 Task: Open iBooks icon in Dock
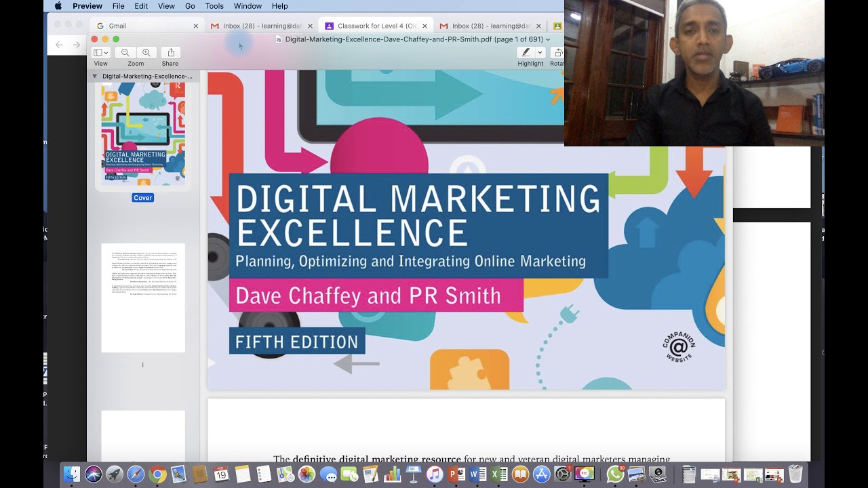pyautogui.click(x=520, y=474)
